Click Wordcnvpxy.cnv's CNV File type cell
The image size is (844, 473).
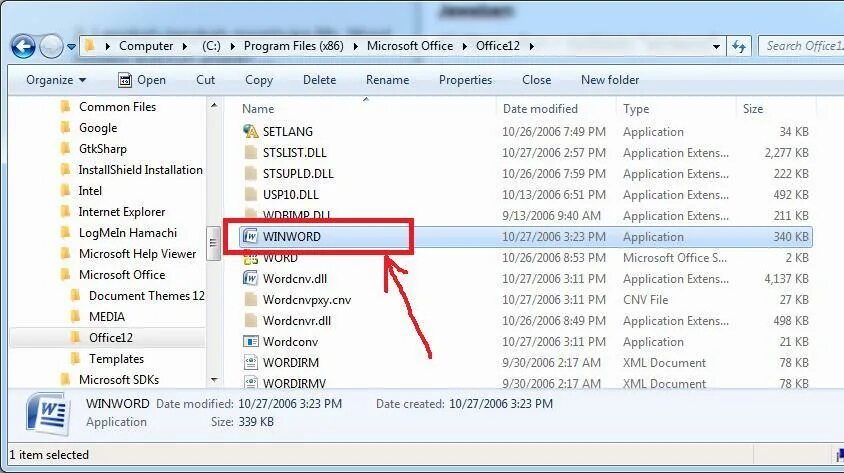click(x=645, y=300)
